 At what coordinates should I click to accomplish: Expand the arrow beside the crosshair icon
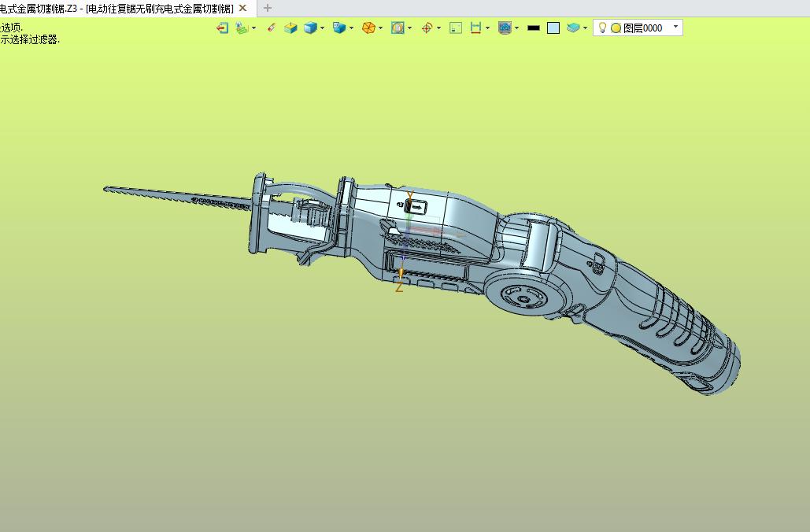tap(438, 28)
